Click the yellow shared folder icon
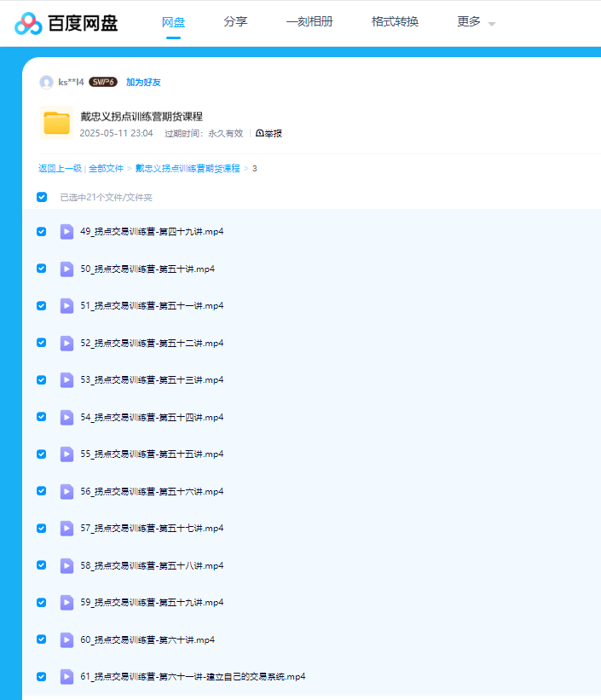601x700 pixels. (56, 124)
